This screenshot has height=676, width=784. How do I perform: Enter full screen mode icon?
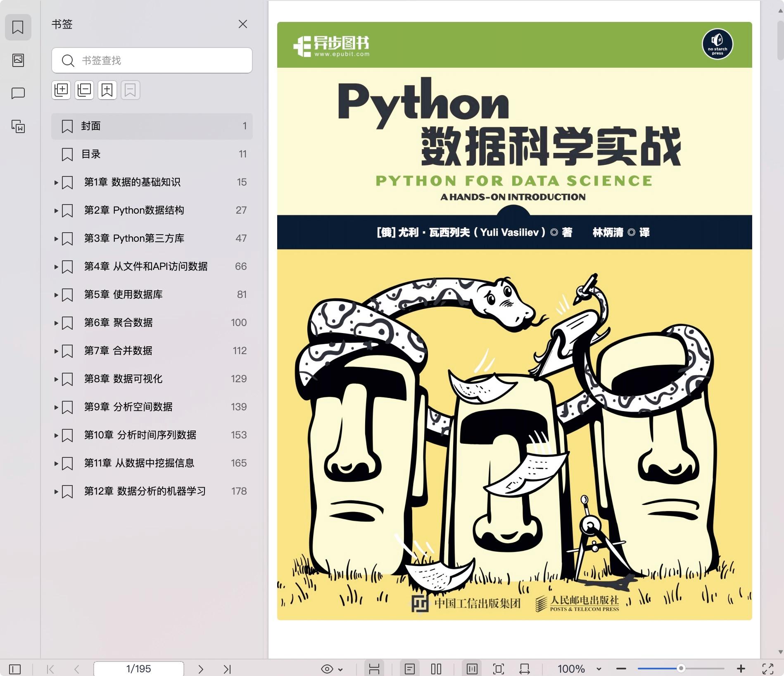tap(768, 669)
